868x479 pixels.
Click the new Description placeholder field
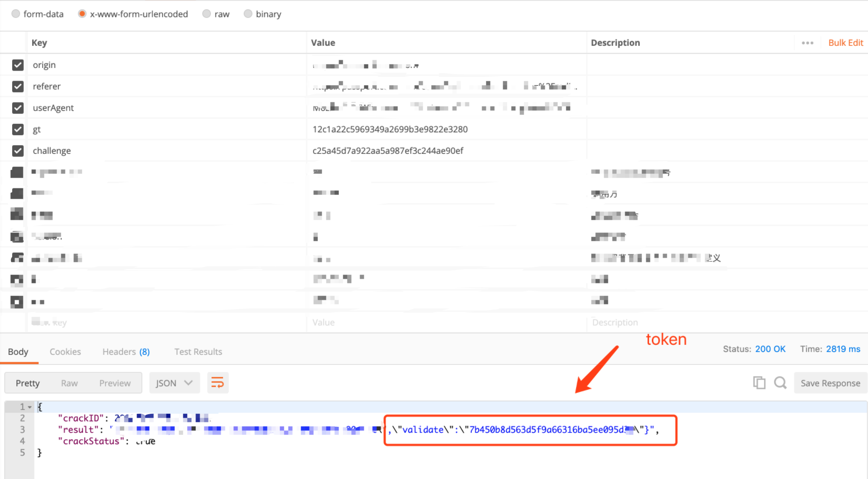(727, 322)
